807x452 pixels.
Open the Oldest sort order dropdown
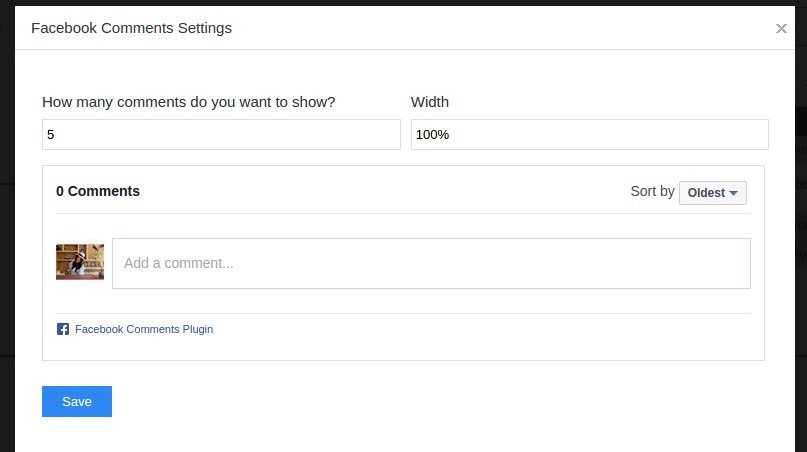(x=712, y=193)
